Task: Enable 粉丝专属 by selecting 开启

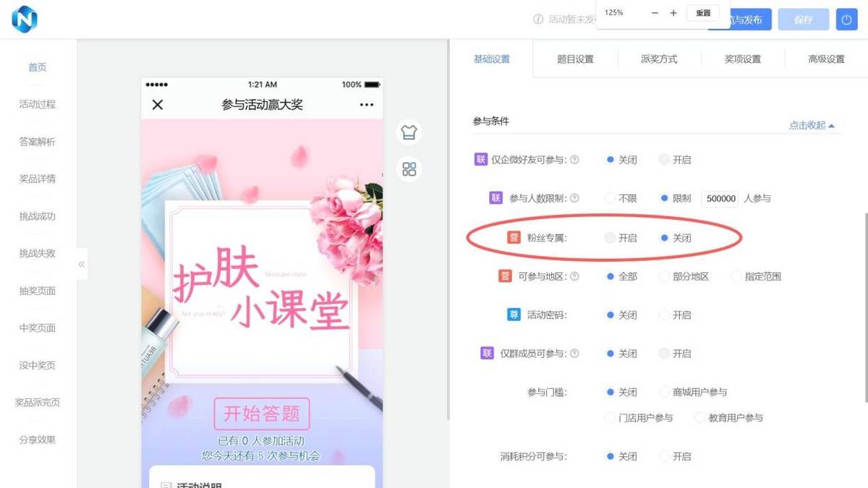Action: click(610, 238)
